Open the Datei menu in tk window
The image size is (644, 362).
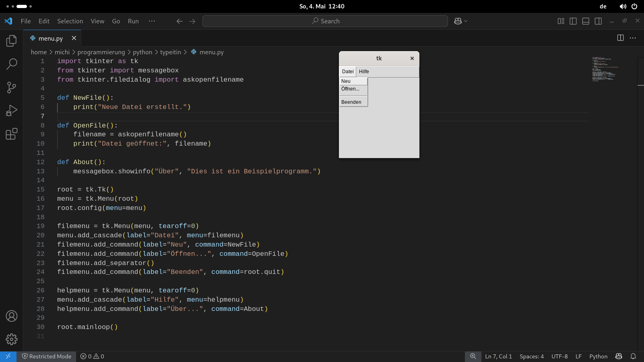[348, 72]
